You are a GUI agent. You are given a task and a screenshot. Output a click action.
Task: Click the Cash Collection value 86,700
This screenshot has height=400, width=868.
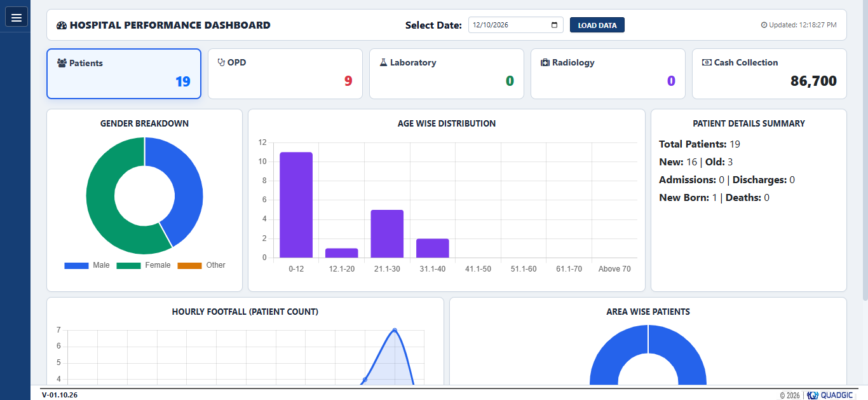[813, 81]
